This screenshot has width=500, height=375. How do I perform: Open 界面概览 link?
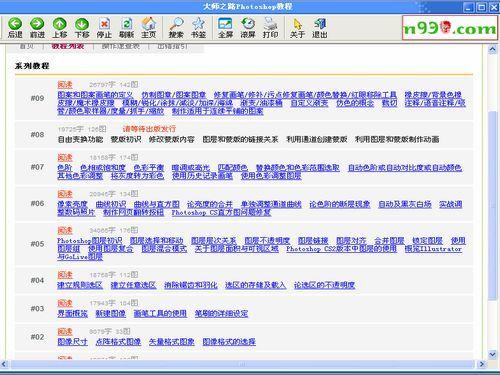[x=72, y=313]
